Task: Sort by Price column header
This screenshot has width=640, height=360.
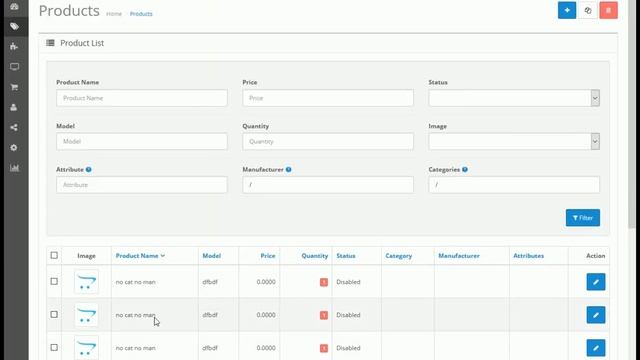Action: tap(268, 256)
